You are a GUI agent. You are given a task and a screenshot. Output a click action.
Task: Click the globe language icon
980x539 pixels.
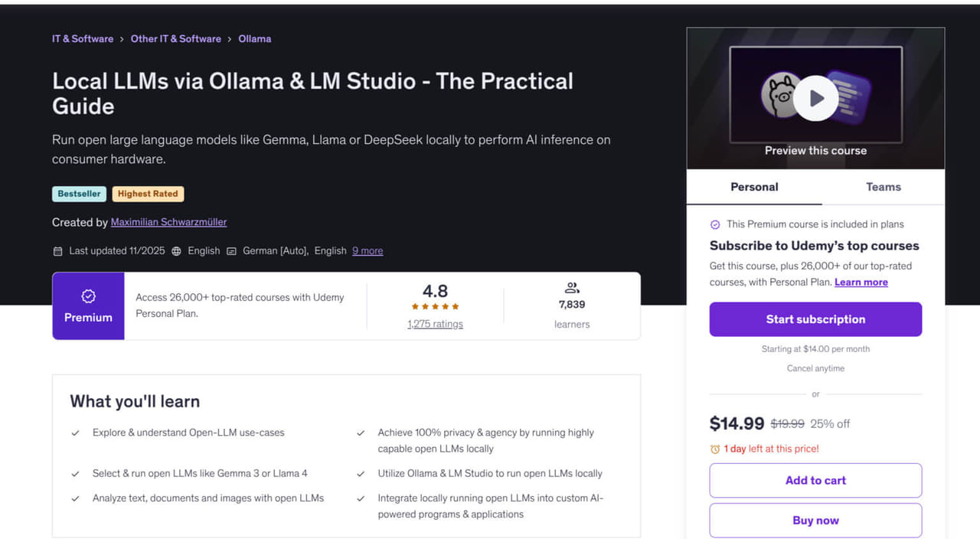pyautogui.click(x=177, y=251)
